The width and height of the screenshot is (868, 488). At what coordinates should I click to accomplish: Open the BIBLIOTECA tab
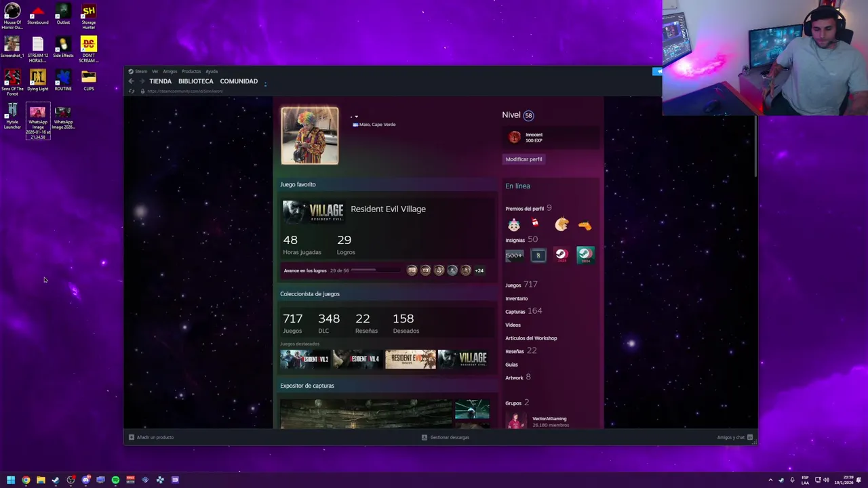(196, 81)
